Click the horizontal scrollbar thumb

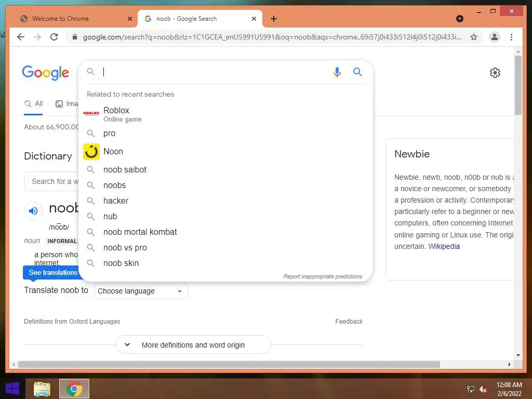[229, 364]
